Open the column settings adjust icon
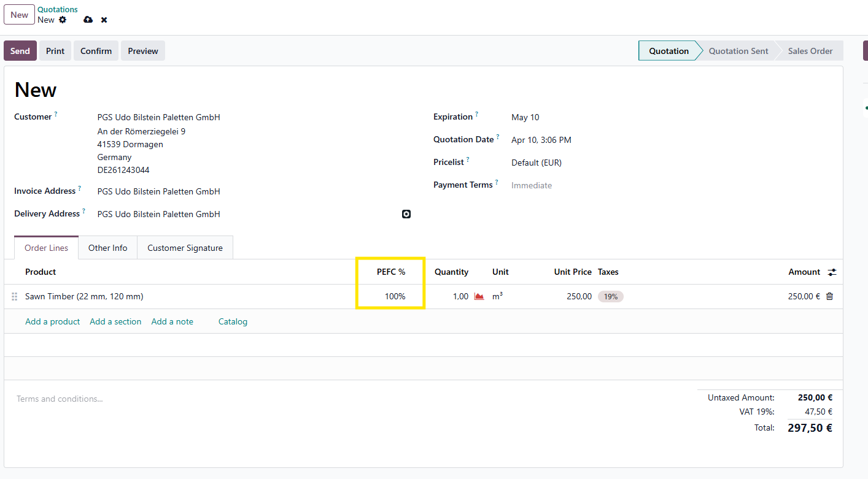 pos(832,272)
